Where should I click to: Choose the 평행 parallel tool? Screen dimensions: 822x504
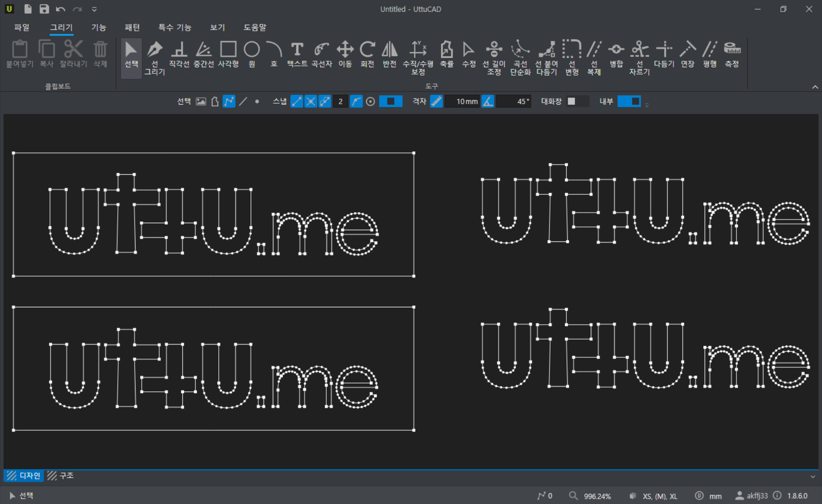point(710,55)
